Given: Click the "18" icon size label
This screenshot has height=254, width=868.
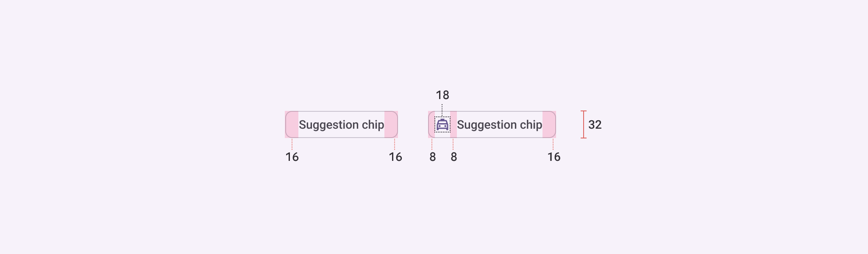Looking at the screenshot, I should (442, 95).
